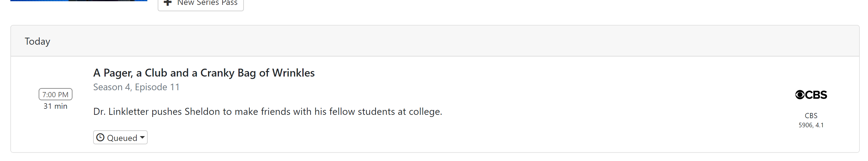Click the 31 min duration label
The image size is (868, 161).
[55, 106]
